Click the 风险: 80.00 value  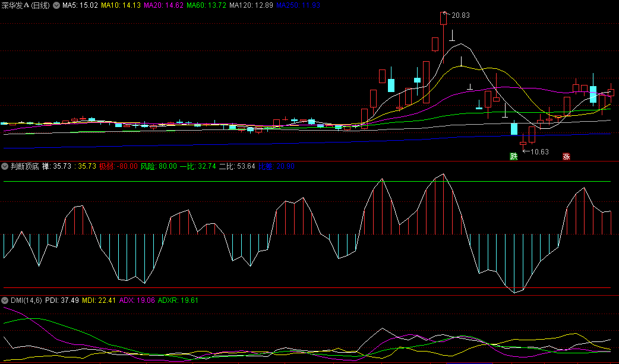[159, 167]
